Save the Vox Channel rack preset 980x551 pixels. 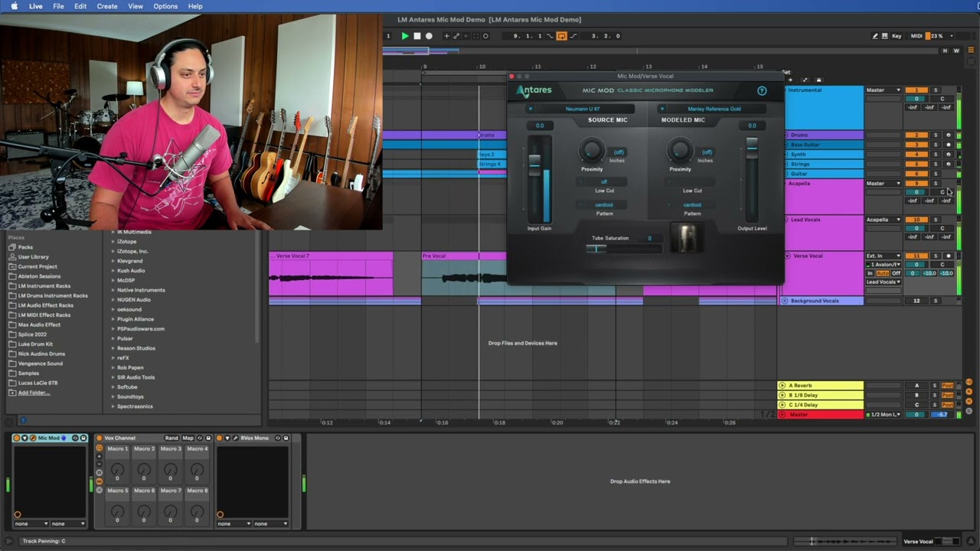208,438
